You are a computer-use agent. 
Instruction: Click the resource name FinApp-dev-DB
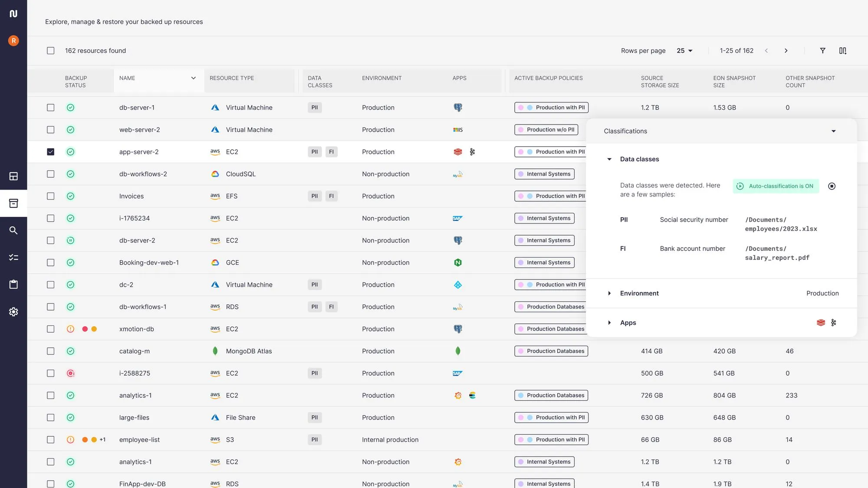[x=142, y=484]
